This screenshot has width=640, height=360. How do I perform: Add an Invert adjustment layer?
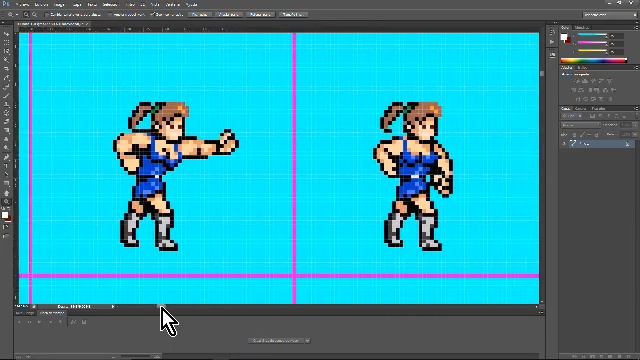tap(577, 99)
